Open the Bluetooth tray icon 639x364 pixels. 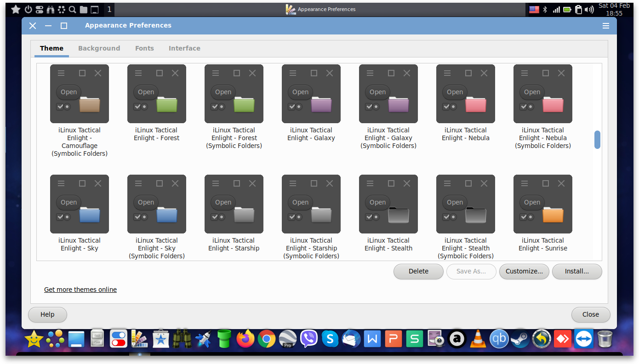coord(545,10)
